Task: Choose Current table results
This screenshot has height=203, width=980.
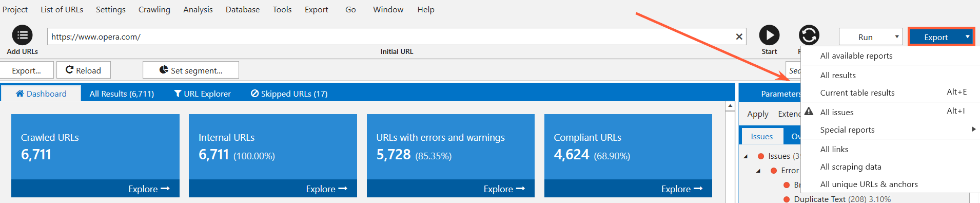Action: [857, 93]
